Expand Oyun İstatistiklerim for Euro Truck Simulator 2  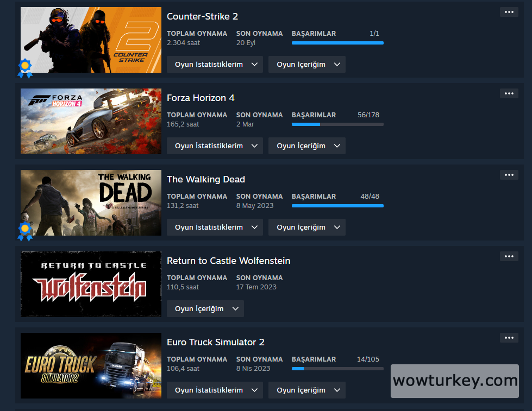(x=215, y=390)
